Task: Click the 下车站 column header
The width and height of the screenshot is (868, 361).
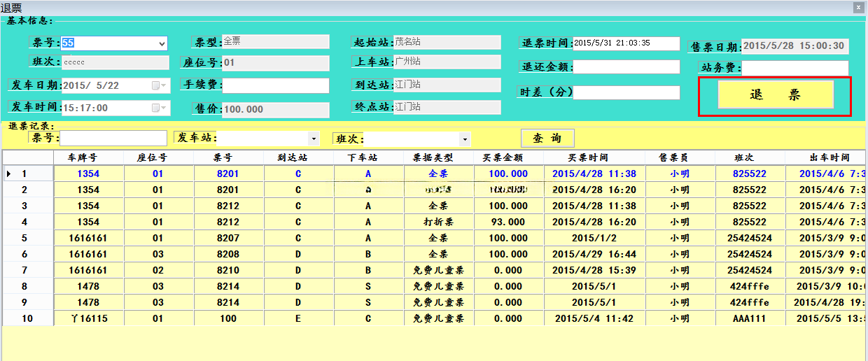Action: pyautogui.click(x=369, y=157)
